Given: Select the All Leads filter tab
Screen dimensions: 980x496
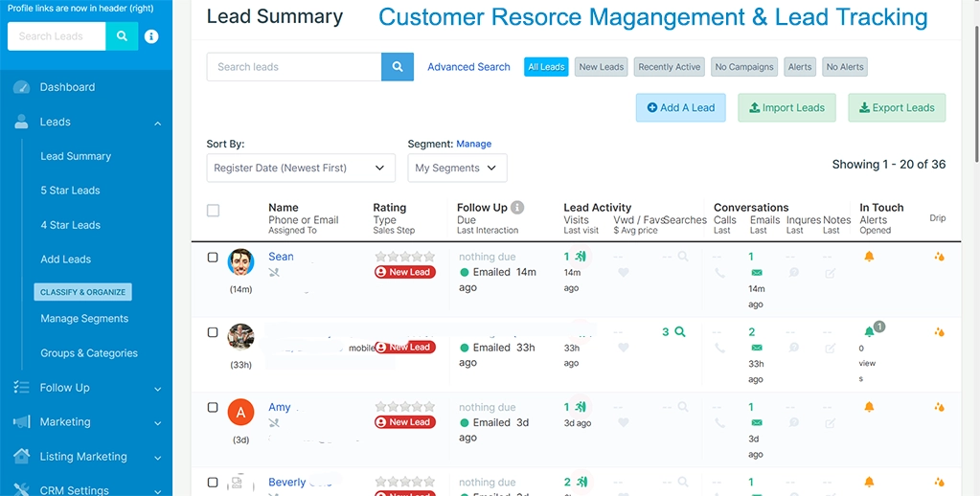Looking at the screenshot, I should (546, 67).
